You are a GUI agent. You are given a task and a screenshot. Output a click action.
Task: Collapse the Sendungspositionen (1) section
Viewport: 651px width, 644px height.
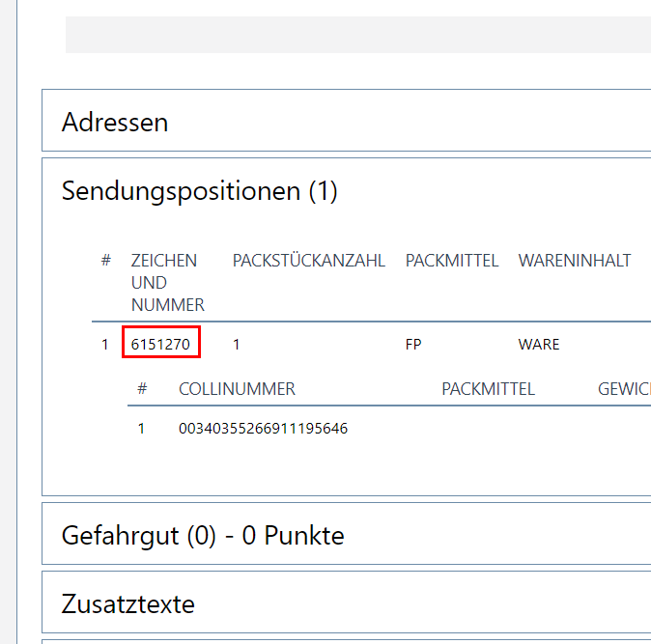coord(199,191)
